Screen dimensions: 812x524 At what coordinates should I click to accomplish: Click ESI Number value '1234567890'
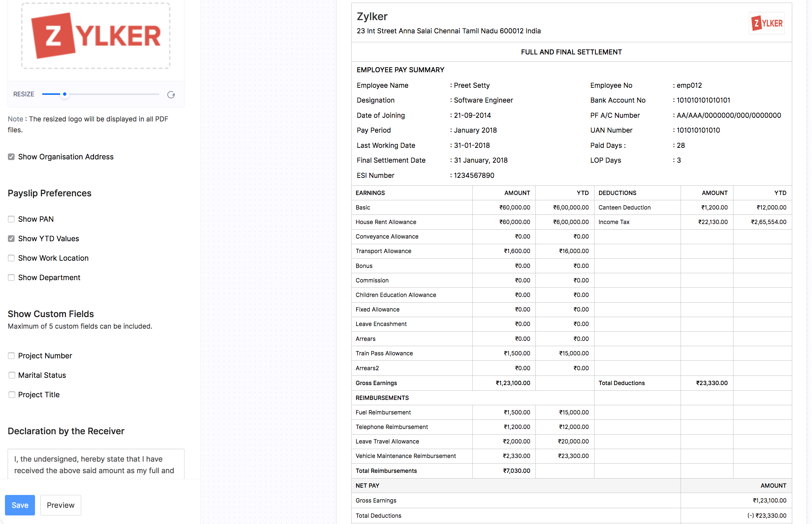click(474, 176)
